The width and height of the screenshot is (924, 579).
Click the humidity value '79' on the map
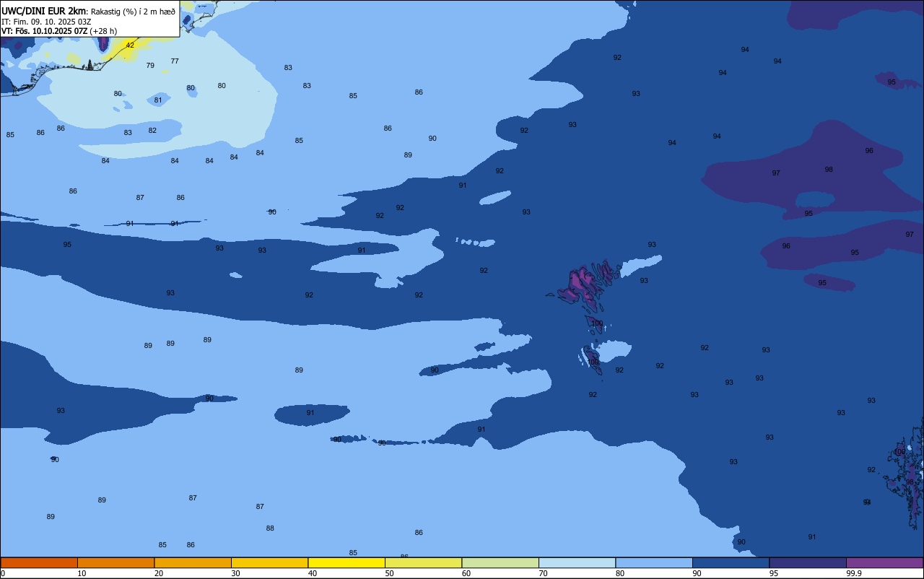(150, 66)
